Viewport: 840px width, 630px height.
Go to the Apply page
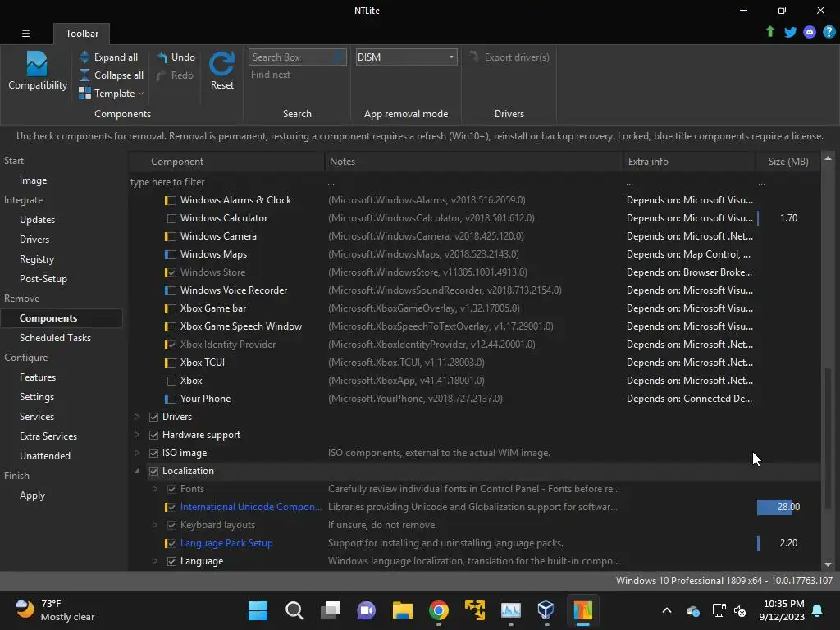point(32,495)
